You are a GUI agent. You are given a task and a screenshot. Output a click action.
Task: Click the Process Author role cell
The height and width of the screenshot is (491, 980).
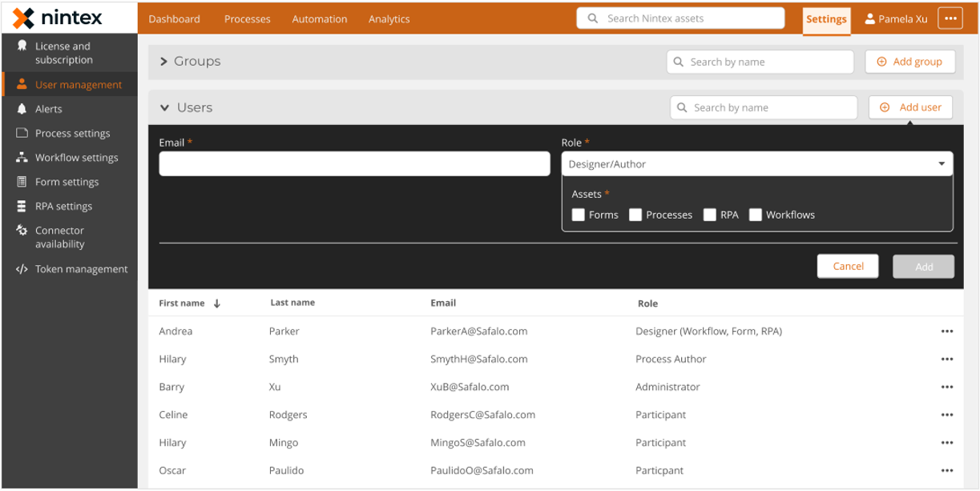coord(671,360)
